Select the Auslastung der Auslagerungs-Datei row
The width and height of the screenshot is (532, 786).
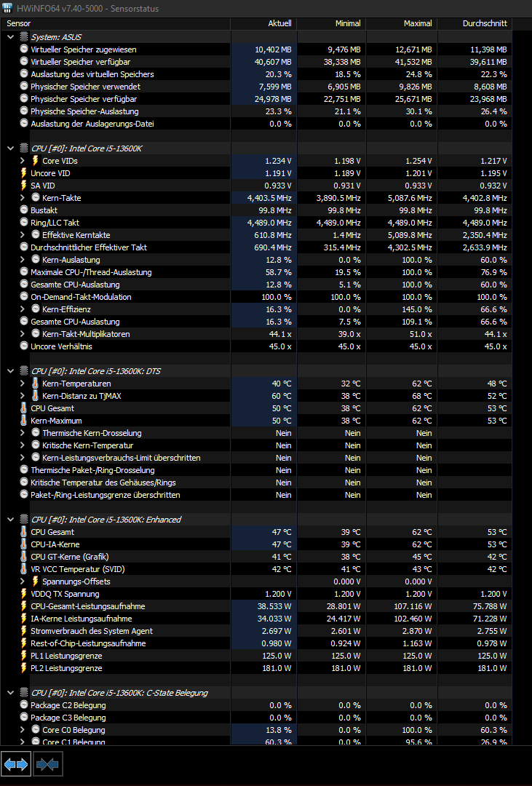(x=256, y=123)
